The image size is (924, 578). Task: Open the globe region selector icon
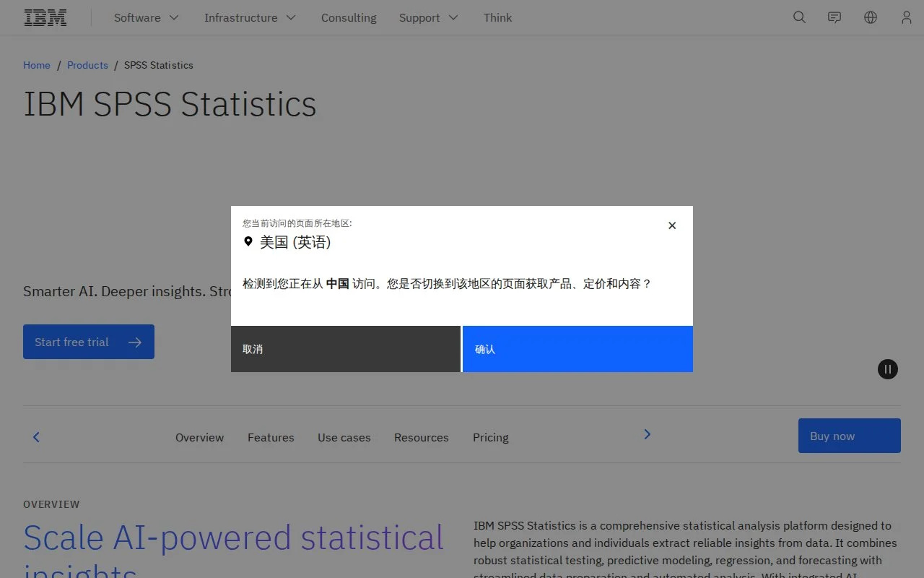(871, 17)
